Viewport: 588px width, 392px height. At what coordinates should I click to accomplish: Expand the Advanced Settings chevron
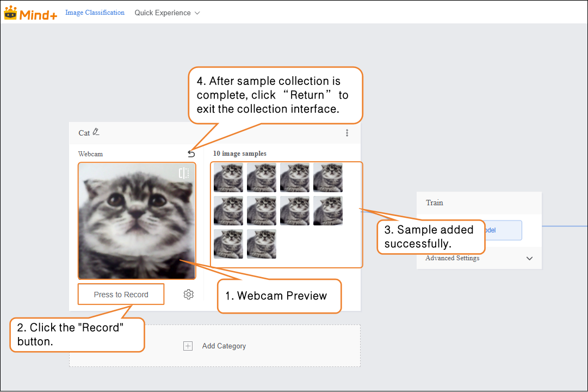[529, 259]
